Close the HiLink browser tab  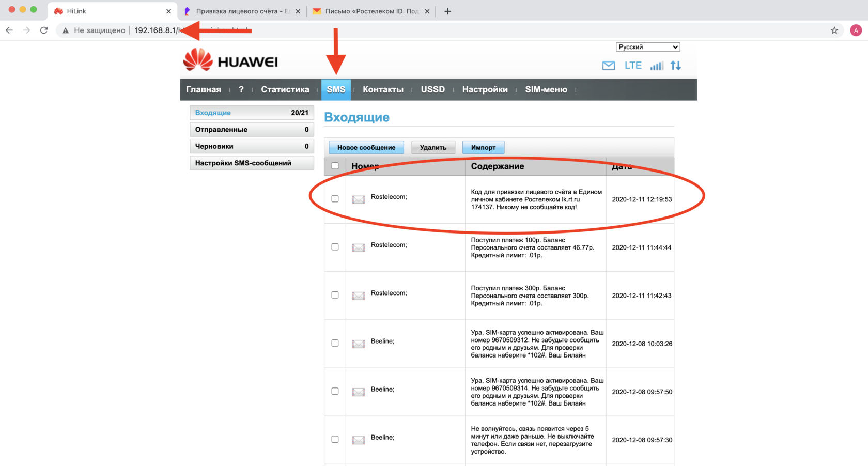click(x=168, y=11)
